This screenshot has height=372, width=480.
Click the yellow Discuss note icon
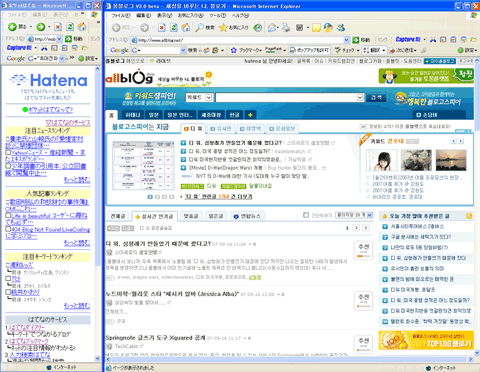point(316,28)
